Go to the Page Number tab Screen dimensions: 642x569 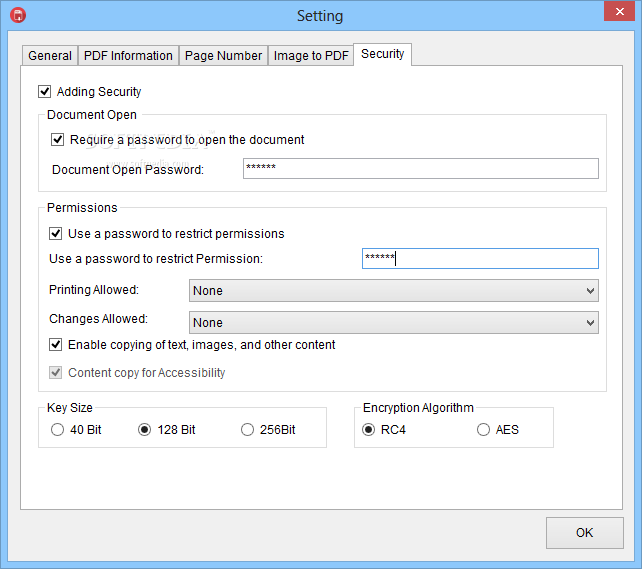click(223, 55)
